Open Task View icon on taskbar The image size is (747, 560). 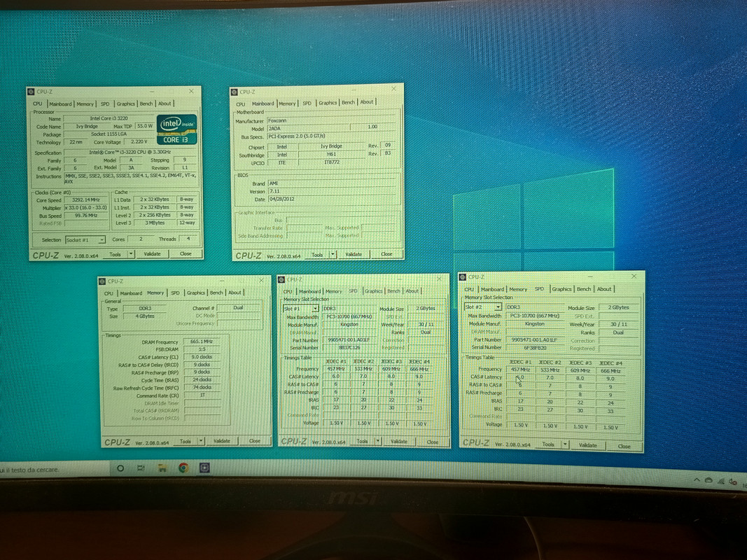(141, 468)
